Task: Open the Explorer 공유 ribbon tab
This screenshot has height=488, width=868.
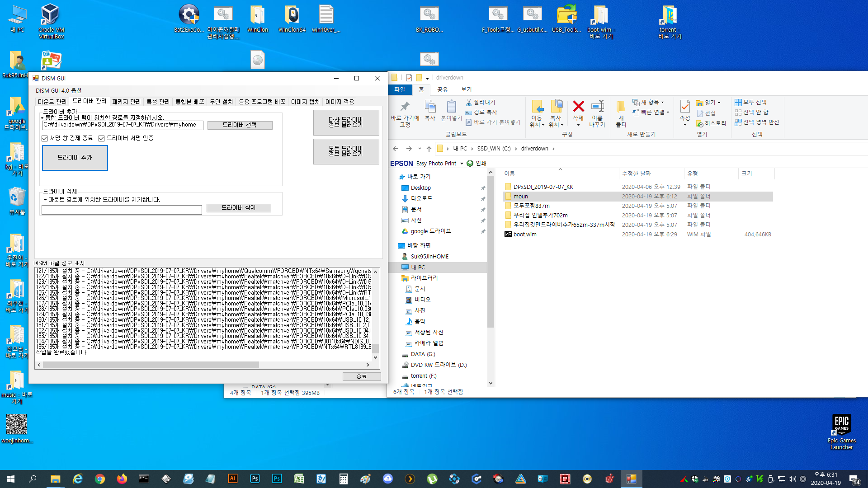Action: pyautogui.click(x=443, y=89)
